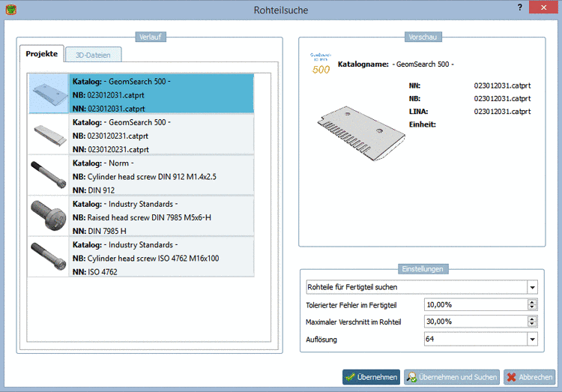Click the NN: ISO 4762 text
This screenshot has width=562, height=392.
95,272
